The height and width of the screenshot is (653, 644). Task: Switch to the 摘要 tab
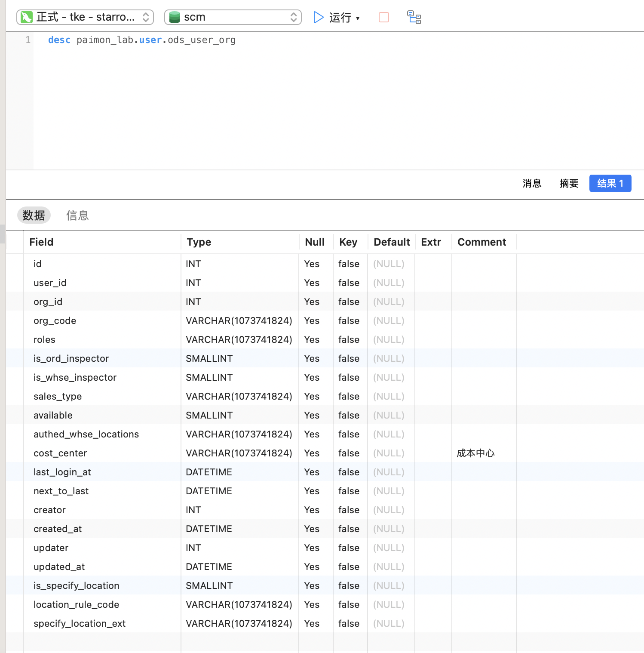point(569,183)
